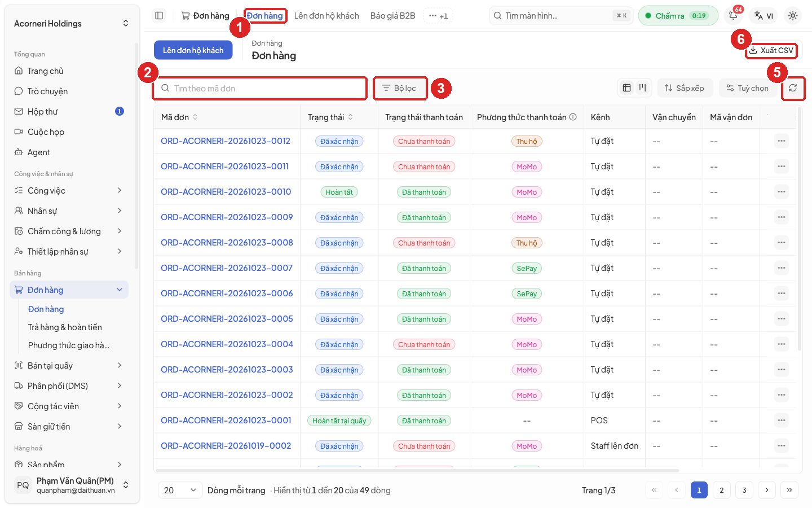Expand the Nhân sự sidebar section
This screenshot has width=812, height=508.
69,211
